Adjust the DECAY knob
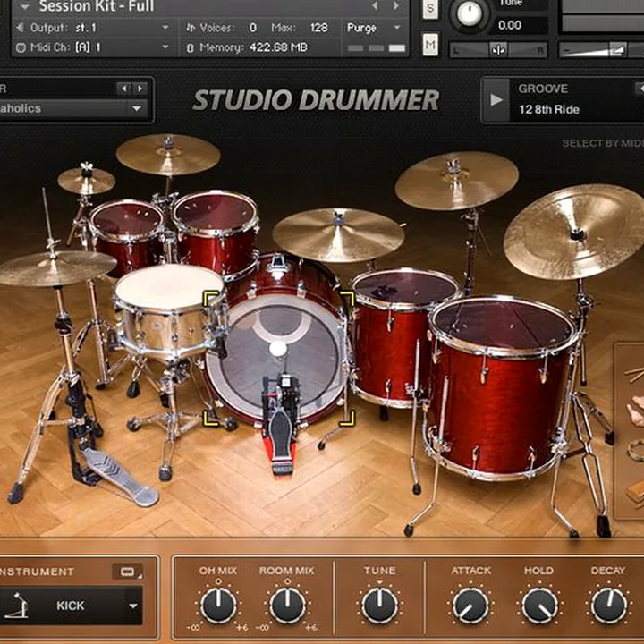This screenshot has width=644, height=644. click(609, 606)
